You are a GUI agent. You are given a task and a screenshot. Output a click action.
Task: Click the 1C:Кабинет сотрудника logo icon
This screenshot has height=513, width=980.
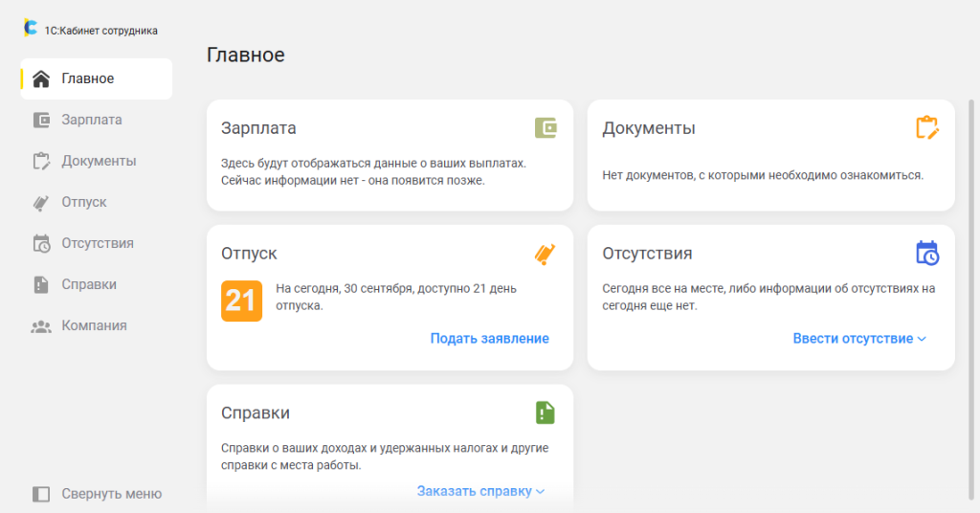pyautogui.click(x=31, y=30)
